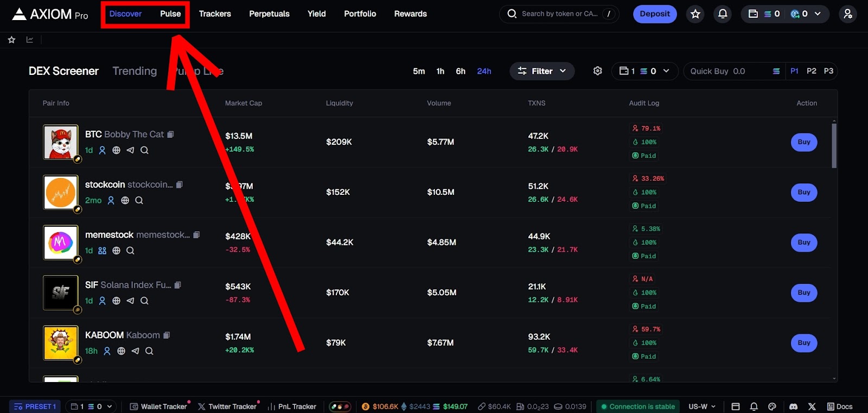This screenshot has width=868, height=413.
Task: Open PnL Tracker in footer
Action: coord(292,406)
